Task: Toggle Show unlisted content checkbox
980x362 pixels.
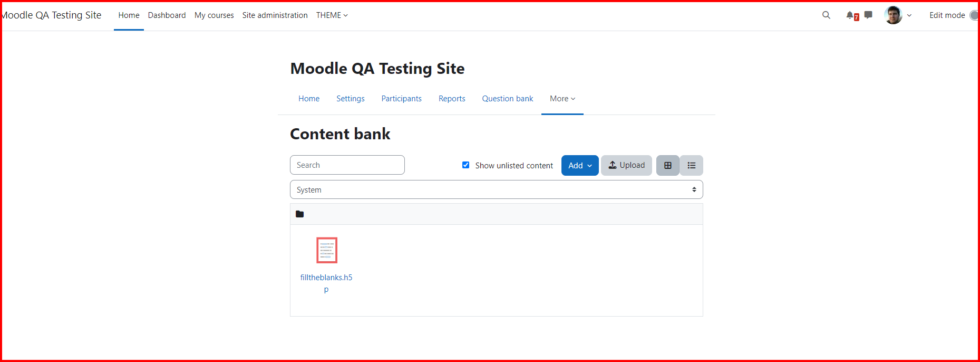Action: pyautogui.click(x=465, y=165)
